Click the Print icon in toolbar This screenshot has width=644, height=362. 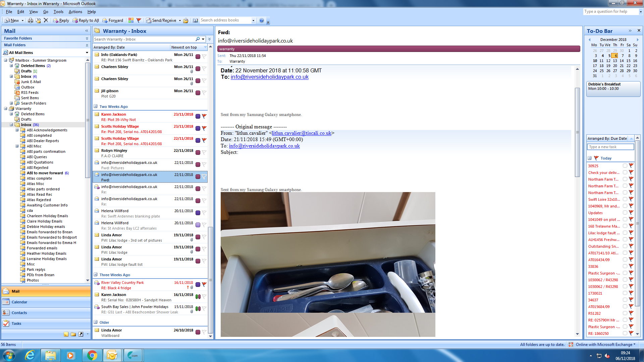click(31, 20)
